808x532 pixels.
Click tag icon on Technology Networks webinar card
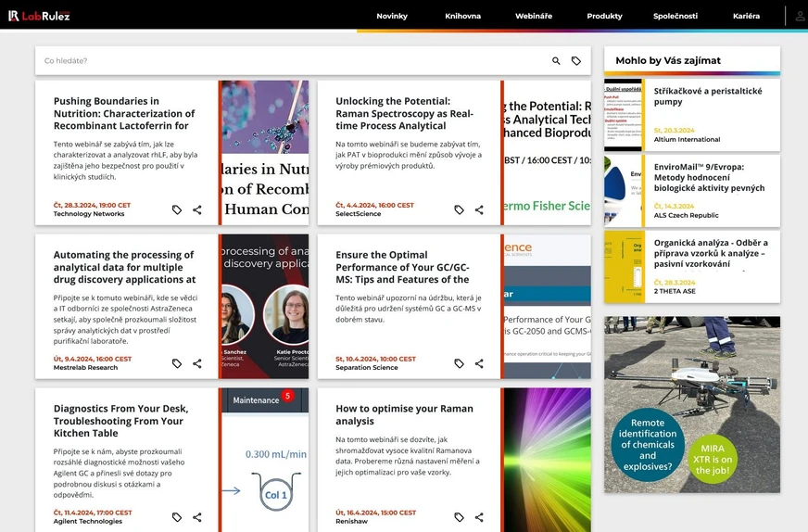177,210
